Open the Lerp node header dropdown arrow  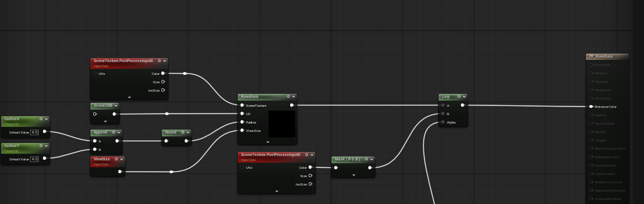click(464, 97)
